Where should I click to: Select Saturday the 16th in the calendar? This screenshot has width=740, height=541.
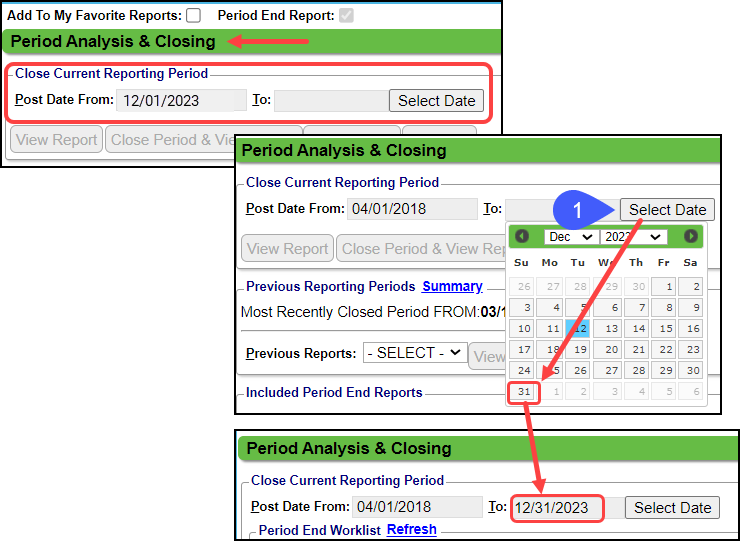(689, 328)
